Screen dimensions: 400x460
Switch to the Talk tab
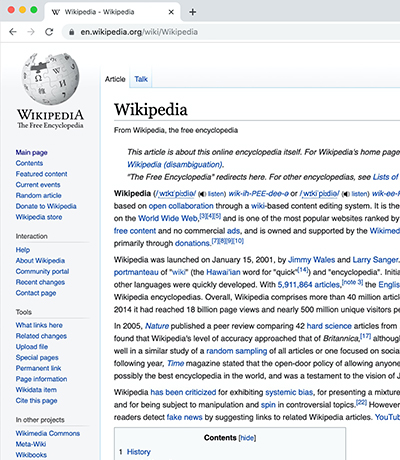141,79
